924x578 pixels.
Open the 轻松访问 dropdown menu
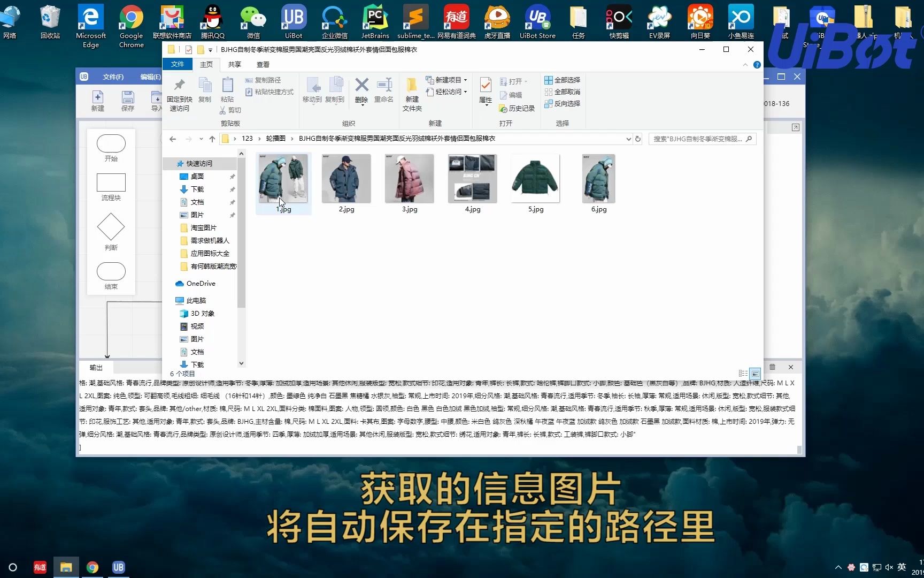(466, 92)
